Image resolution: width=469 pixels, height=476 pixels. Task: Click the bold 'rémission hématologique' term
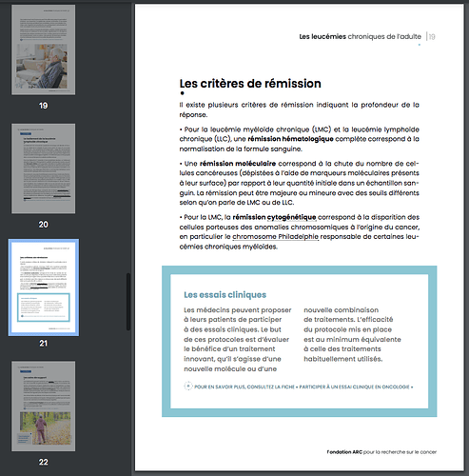click(290, 139)
